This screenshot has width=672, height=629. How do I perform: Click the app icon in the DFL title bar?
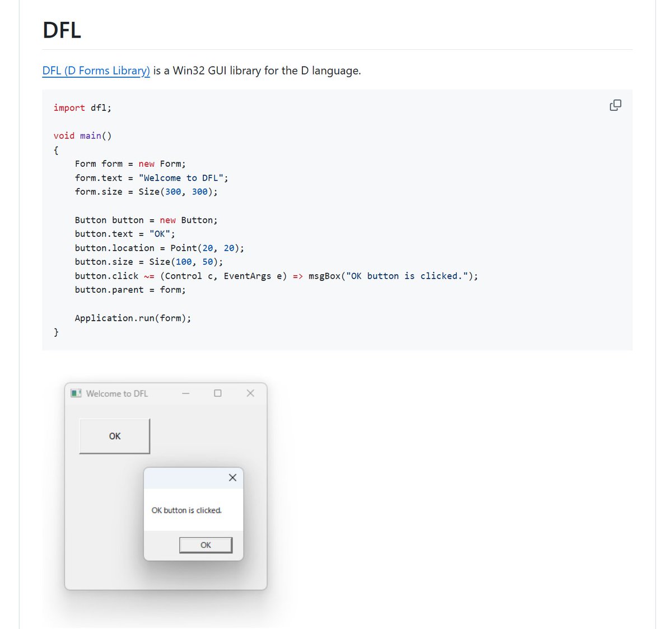tap(76, 393)
